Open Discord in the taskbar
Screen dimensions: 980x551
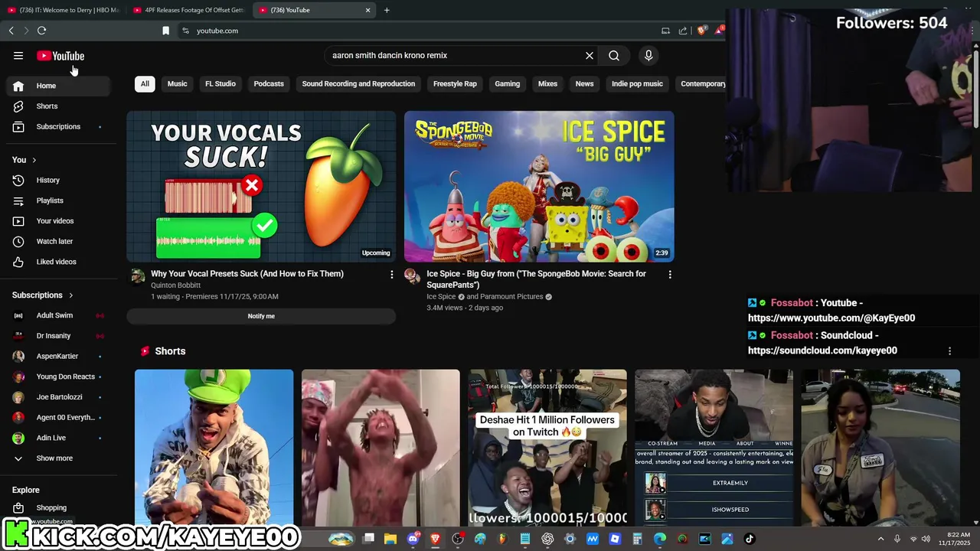click(413, 539)
